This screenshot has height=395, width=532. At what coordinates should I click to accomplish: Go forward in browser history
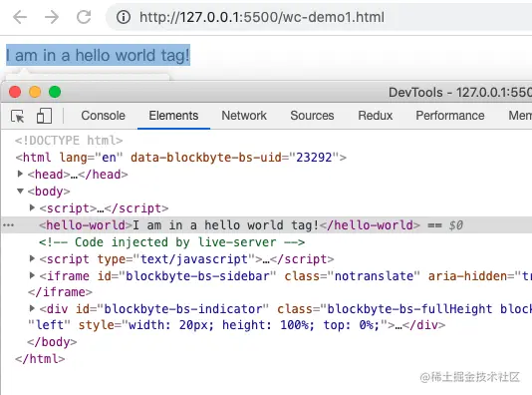(52, 17)
